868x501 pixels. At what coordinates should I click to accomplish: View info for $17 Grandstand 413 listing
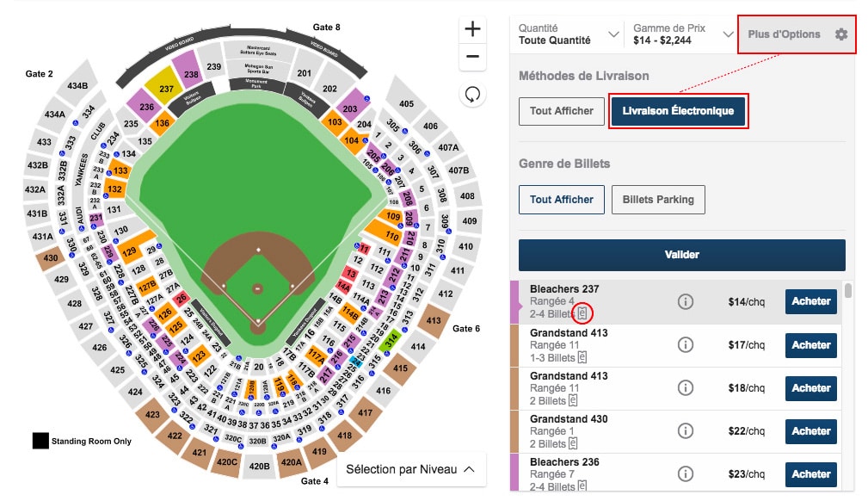click(x=686, y=344)
